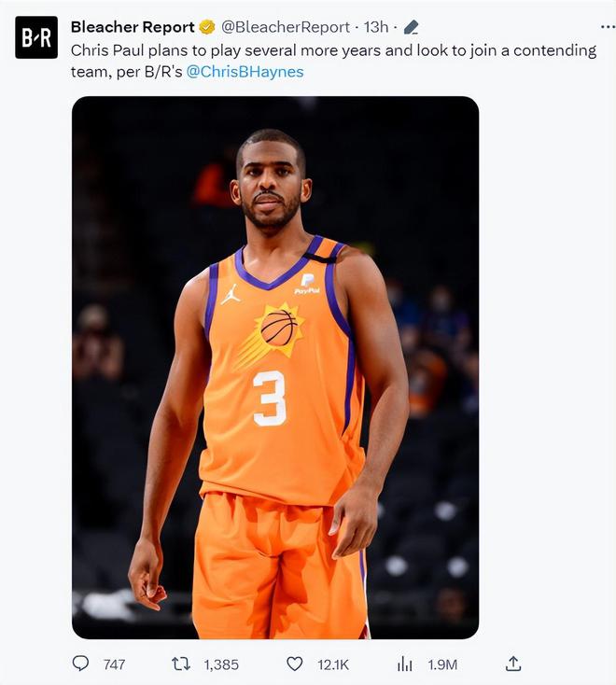Share the tweet via the upload arrow icon
The width and height of the screenshot is (616, 685).
click(x=513, y=664)
